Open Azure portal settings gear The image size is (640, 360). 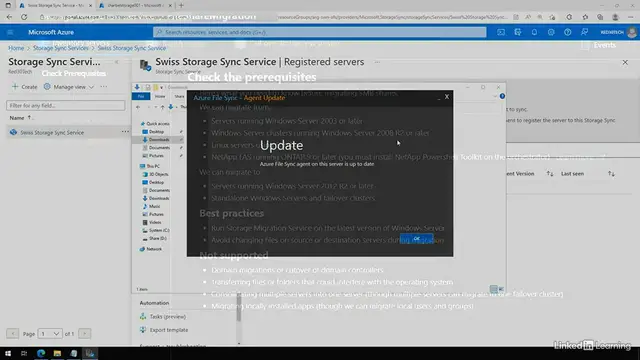(551, 32)
